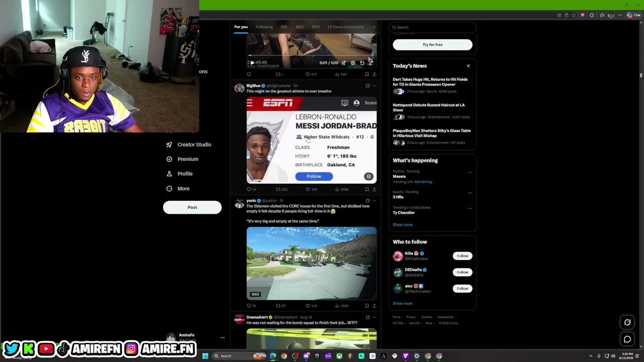Viewport: 644px width, 362px height.
Task: Switch to the Following tab
Action: click(264, 27)
